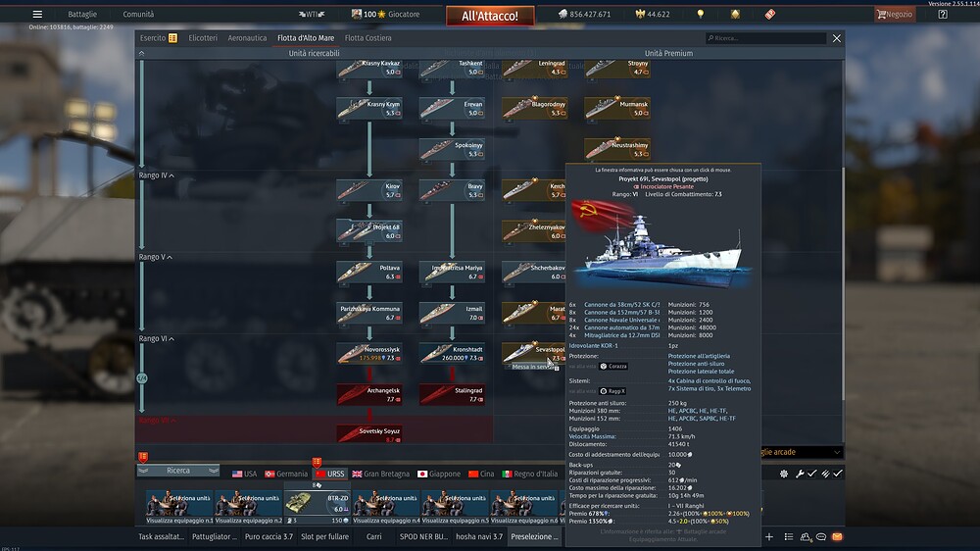
Task: Collapse the Rango VI section
Action: tap(156, 339)
